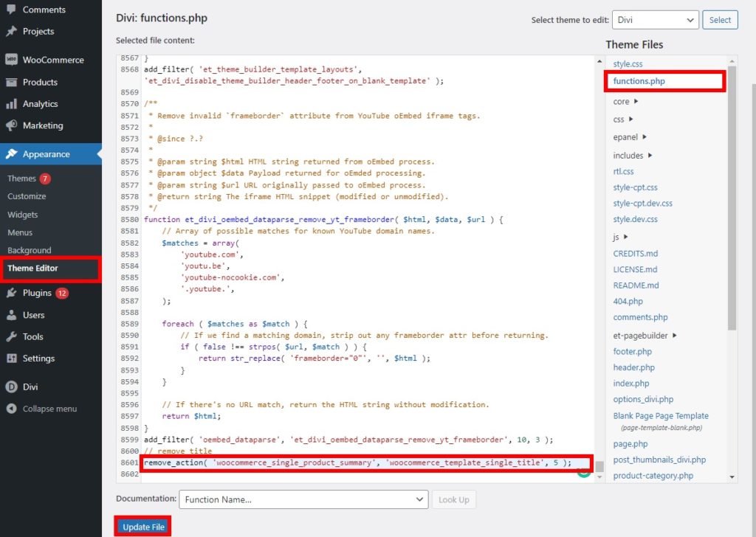Click the Plugins plug icon
756x537 pixels.
point(12,293)
